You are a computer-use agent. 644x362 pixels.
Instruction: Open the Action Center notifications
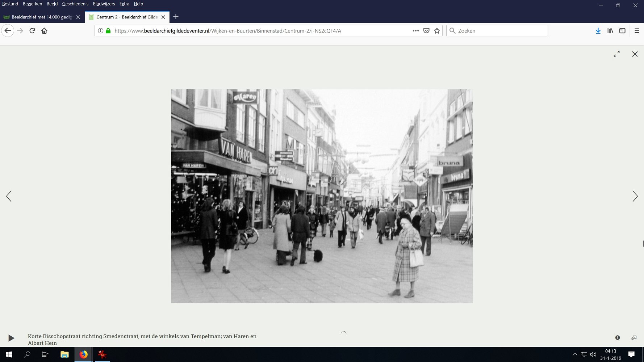(631, 354)
